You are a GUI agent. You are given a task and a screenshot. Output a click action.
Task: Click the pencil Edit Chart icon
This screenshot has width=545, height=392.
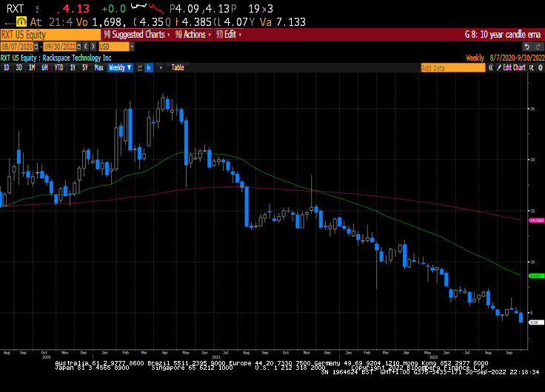point(499,67)
